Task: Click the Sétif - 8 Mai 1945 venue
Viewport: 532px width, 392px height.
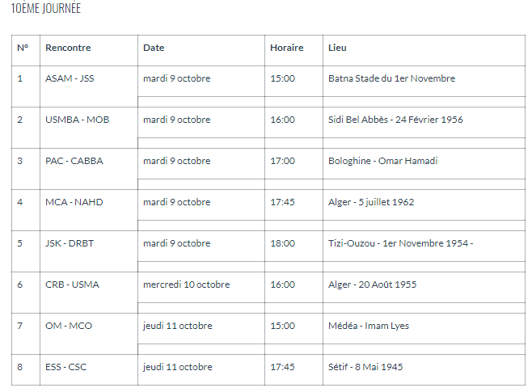Action: coord(365,367)
